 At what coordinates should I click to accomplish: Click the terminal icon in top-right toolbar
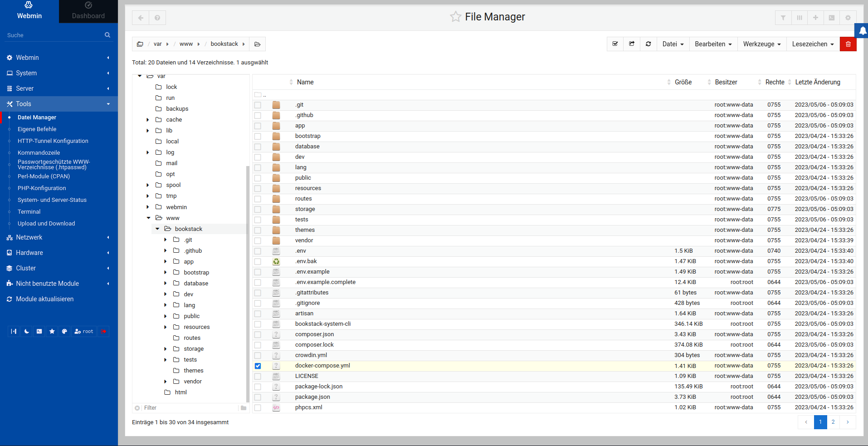pyautogui.click(x=832, y=18)
